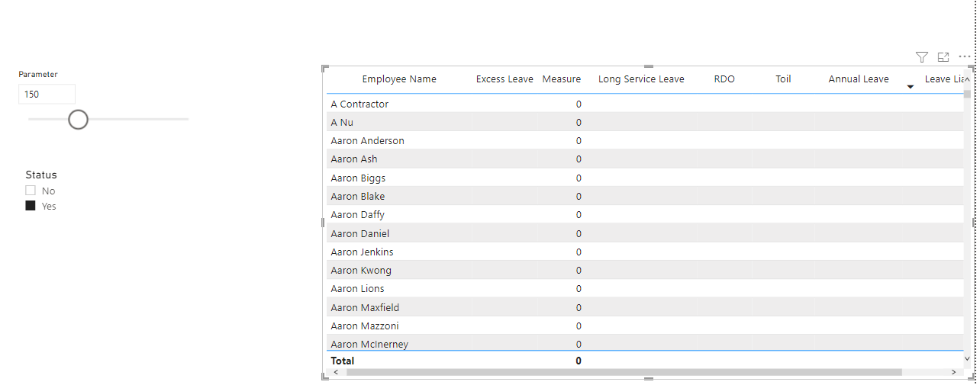Open the visual filter funnel icon
This screenshot has width=980, height=385.
point(921,57)
